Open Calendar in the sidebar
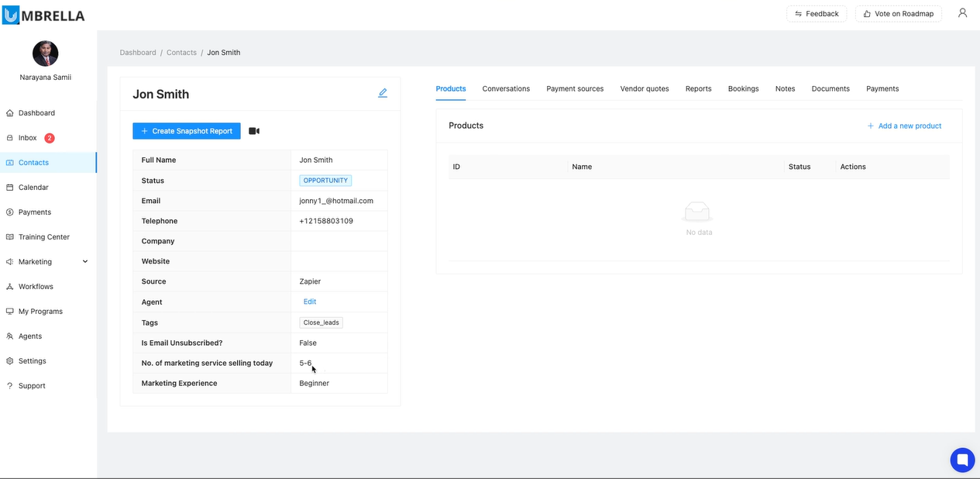 (x=48, y=188)
